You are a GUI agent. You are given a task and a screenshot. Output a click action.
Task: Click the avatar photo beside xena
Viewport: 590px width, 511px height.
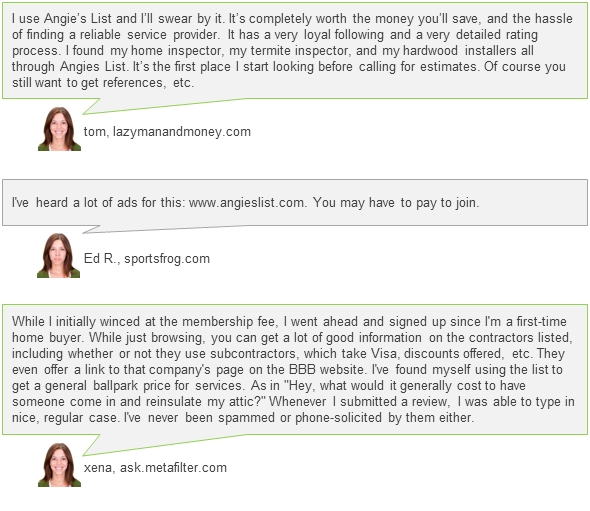(59, 465)
